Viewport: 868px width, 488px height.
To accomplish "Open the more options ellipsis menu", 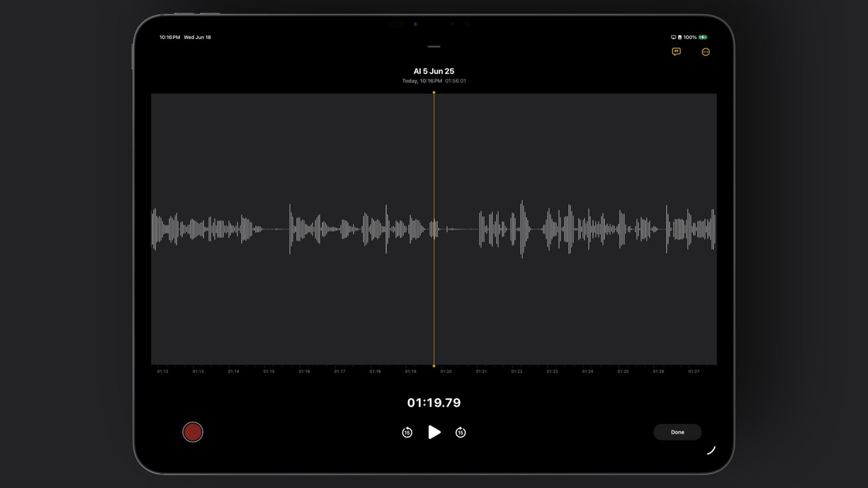I will (706, 52).
